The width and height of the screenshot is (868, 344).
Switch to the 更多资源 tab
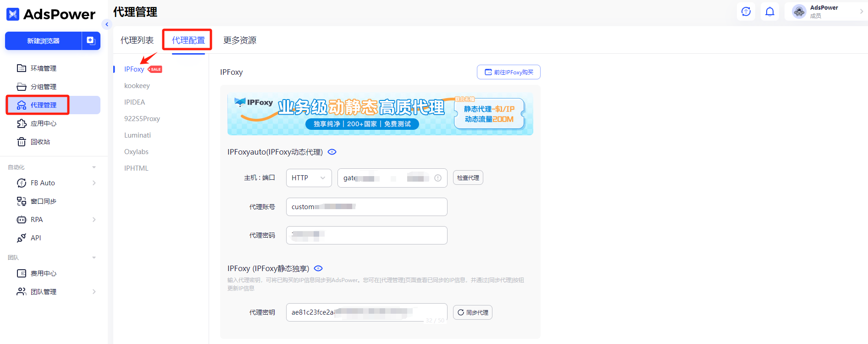[x=240, y=40]
